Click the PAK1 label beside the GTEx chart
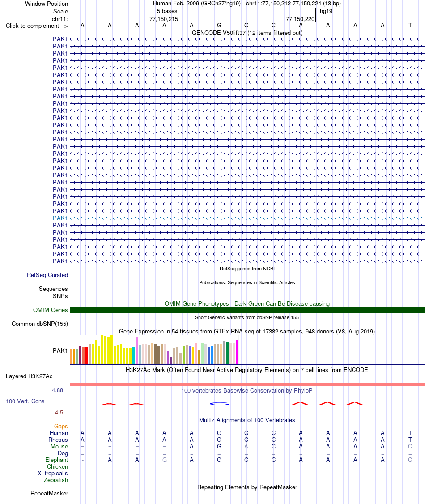This screenshot has height=504, width=425. [x=60, y=350]
